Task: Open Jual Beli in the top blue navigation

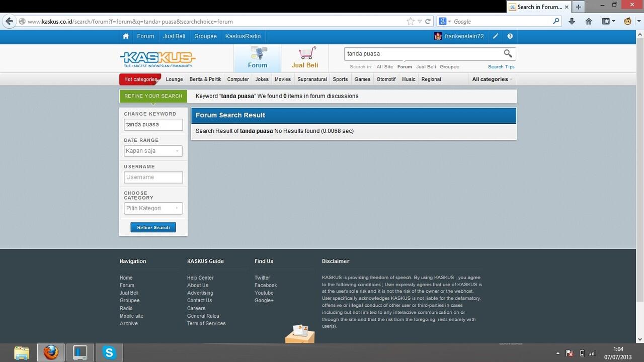Action: pos(174,36)
